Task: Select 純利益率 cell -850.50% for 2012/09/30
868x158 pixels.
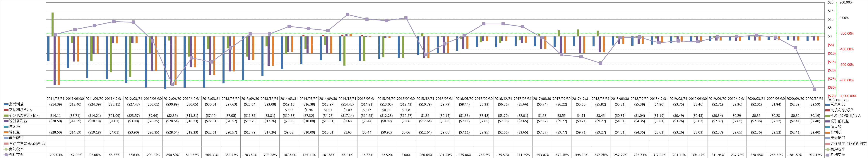Action: tap(172, 155)
